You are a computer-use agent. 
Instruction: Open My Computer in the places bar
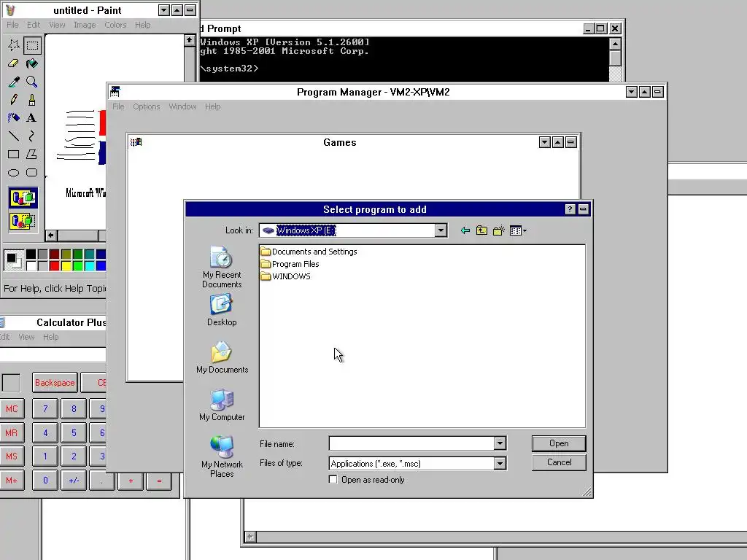tap(222, 405)
